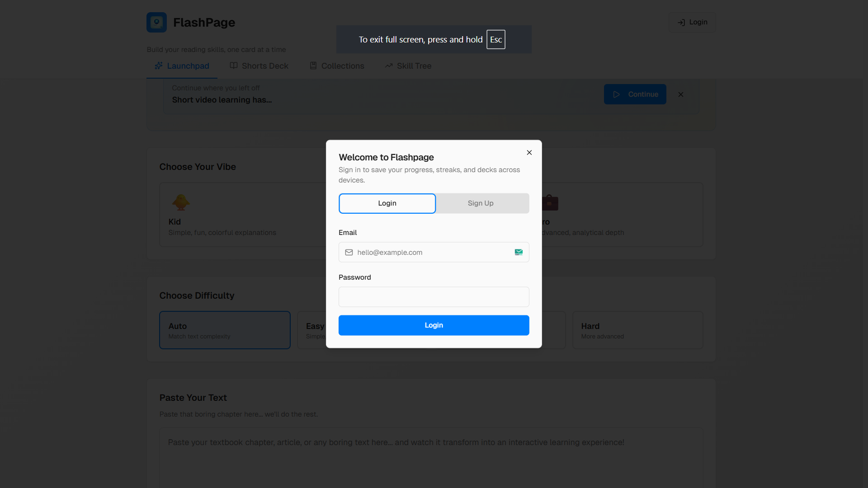Click the FlashPage logo icon
Screen dimensions: 868x488
(156, 22)
